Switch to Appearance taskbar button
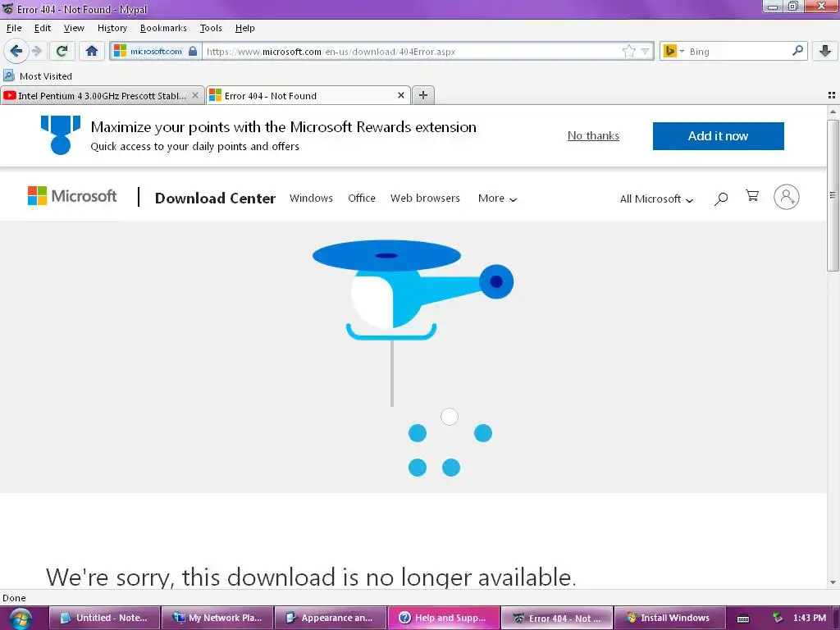 [x=331, y=618]
